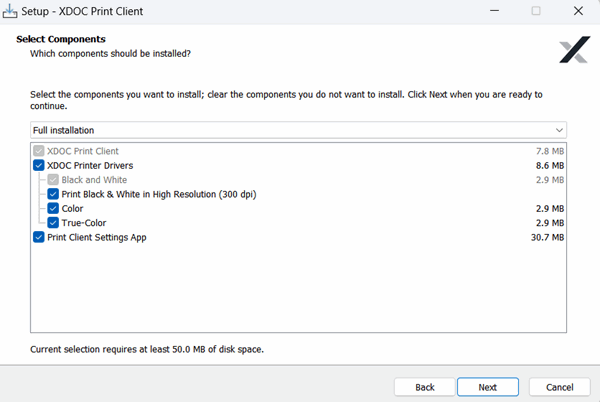Image resolution: width=600 pixels, height=402 pixels.
Task: Click the 30.7 MB size value
Action: [x=549, y=237]
